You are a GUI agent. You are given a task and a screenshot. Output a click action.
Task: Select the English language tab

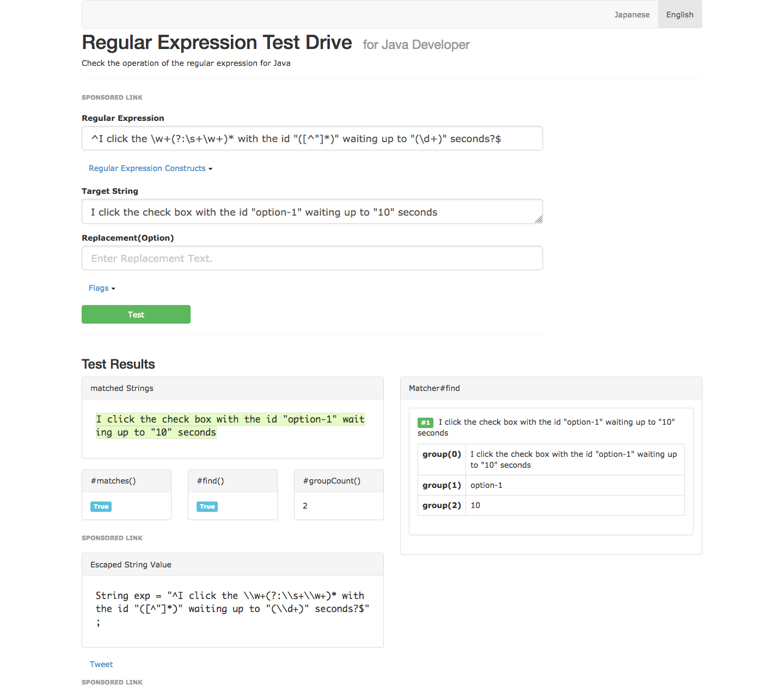point(679,15)
